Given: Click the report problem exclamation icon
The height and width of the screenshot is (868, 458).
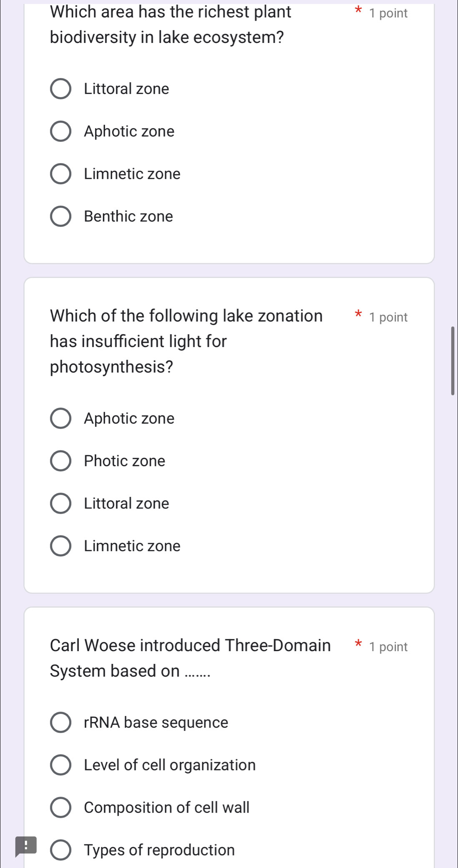Looking at the screenshot, I should (25, 846).
